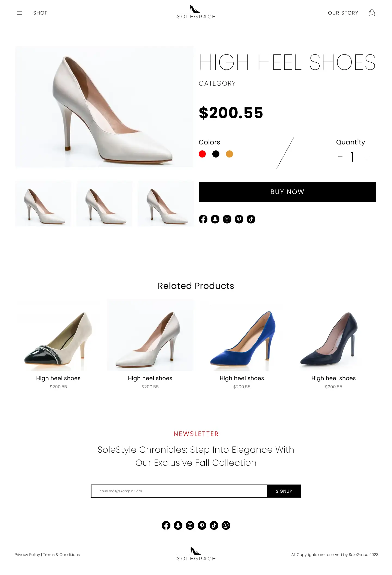392x575 pixels.
Task: Open the hamburger menu icon
Action: coord(20,13)
